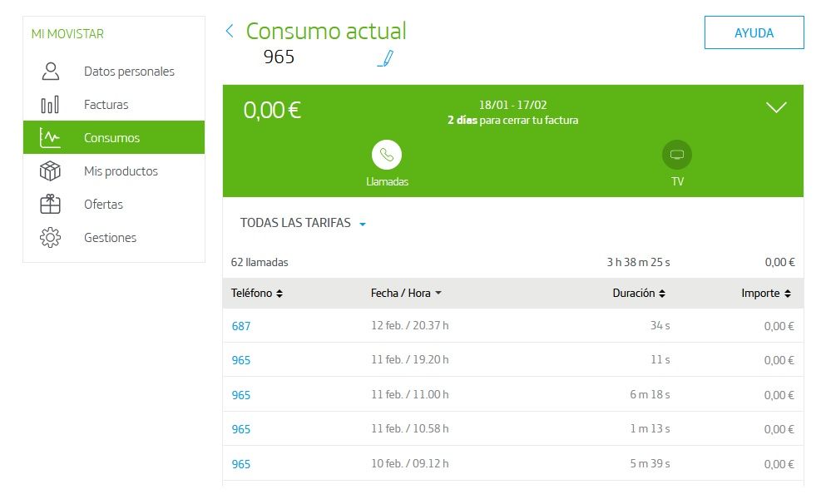Open the Gestiones menu item

[x=110, y=238]
